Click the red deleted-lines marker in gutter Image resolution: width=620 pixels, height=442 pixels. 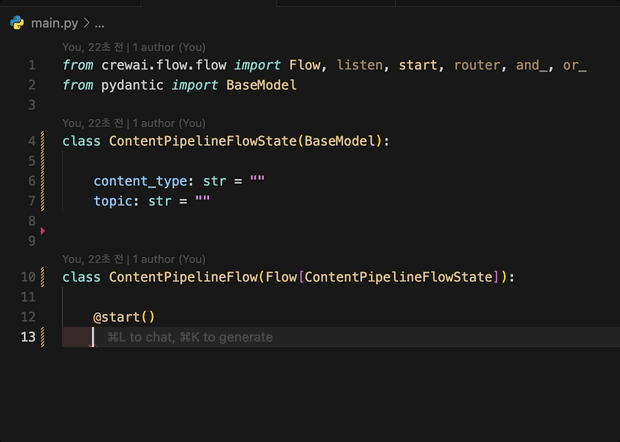43,230
